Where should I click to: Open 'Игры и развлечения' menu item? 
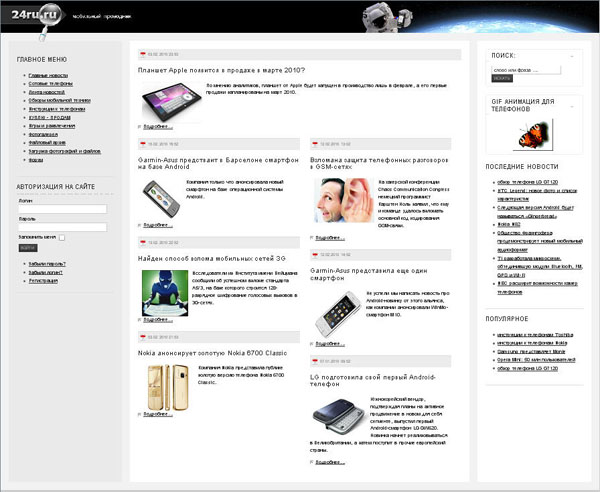click(52, 126)
